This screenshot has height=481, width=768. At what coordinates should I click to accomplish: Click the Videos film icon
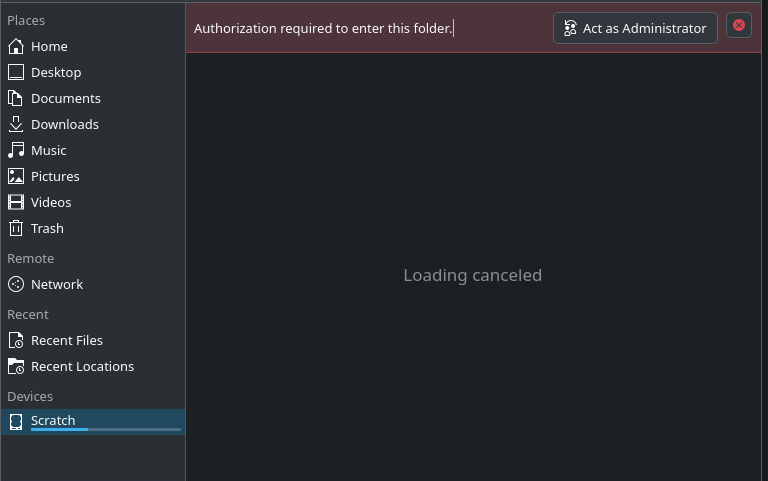[16, 202]
